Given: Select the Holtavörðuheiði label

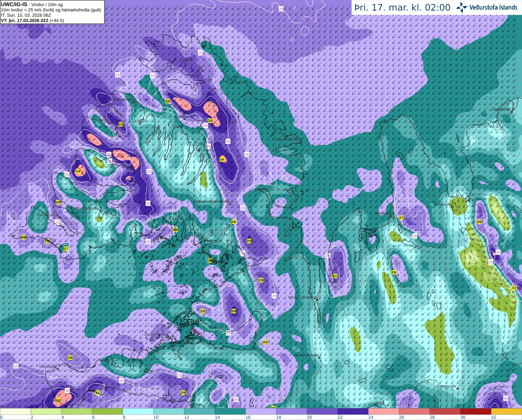Looking at the screenshot, I should tap(306, 355).
